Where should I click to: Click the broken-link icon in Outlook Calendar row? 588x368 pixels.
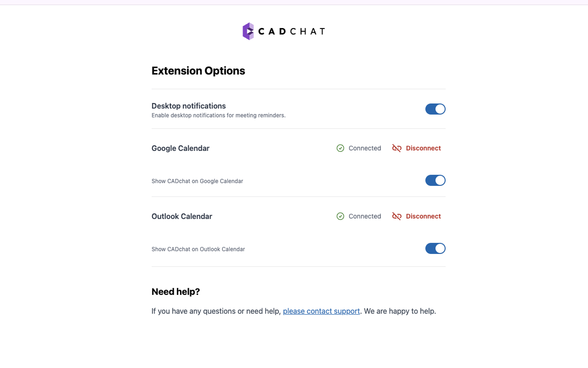coord(396,216)
